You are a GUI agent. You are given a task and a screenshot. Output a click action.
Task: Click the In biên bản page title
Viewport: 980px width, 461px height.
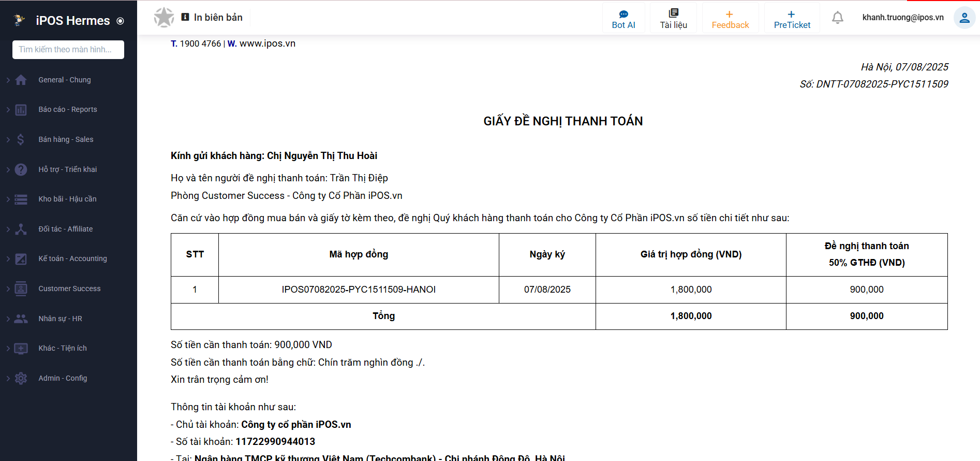218,18
